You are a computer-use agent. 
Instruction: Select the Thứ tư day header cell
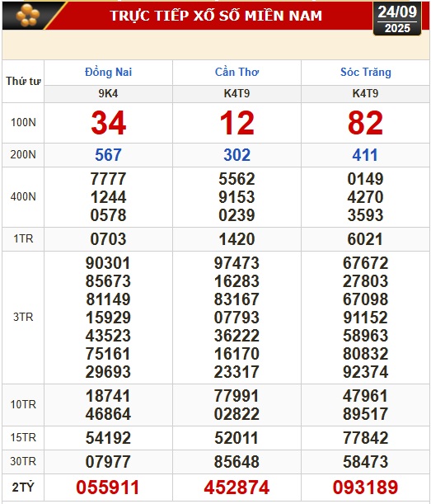[x=23, y=81]
